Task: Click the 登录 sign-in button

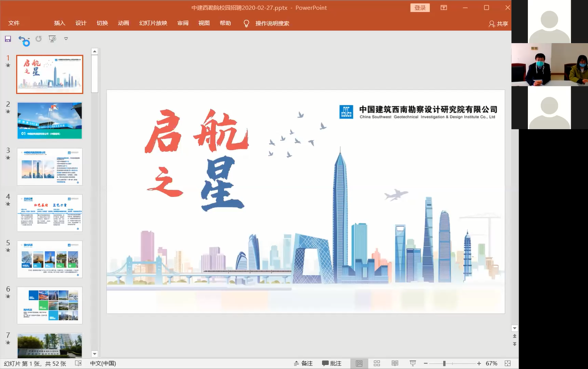Action: (420, 8)
